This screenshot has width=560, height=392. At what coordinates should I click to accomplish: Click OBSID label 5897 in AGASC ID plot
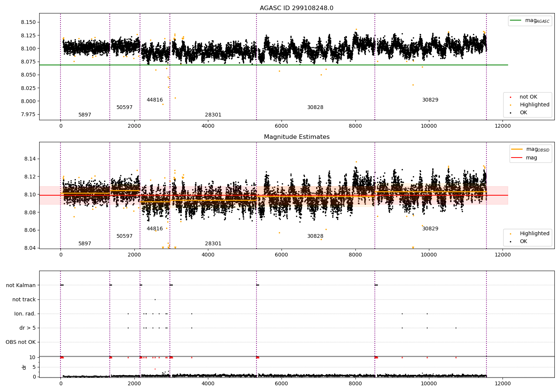pyautogui.click(x=85, y=115)
